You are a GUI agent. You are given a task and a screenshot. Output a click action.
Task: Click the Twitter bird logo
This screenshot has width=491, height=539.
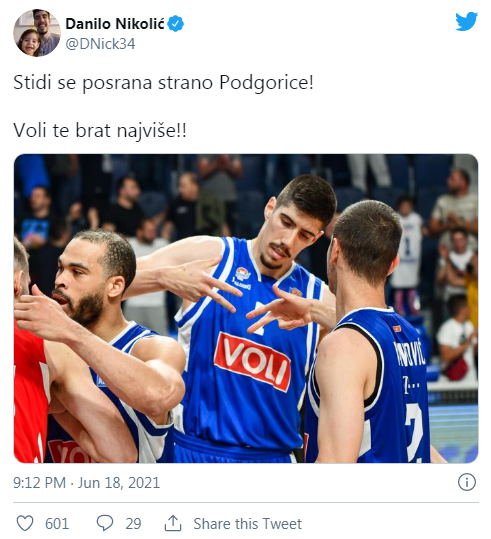point(466,21)
